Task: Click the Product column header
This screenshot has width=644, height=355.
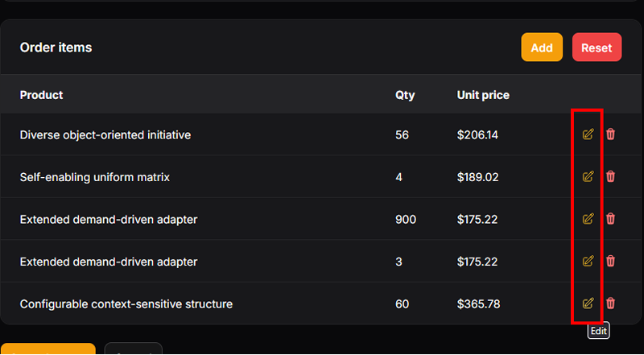Action: pos(41,95)
